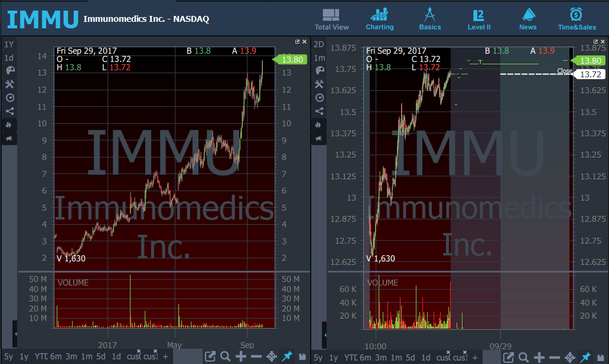Detach right chart panel via top icon
This screenshot has width=609, height=364.
[x=596, y=41]
